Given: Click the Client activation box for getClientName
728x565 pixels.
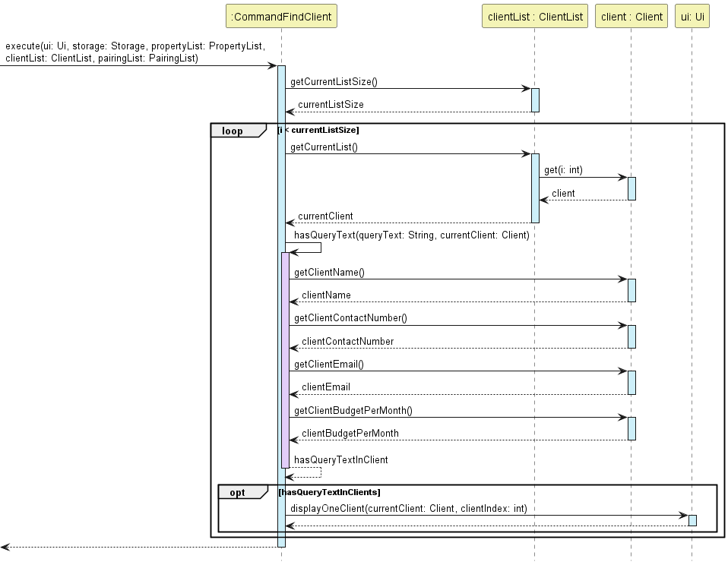Looking at the screenshot, I should pos(631,290).
